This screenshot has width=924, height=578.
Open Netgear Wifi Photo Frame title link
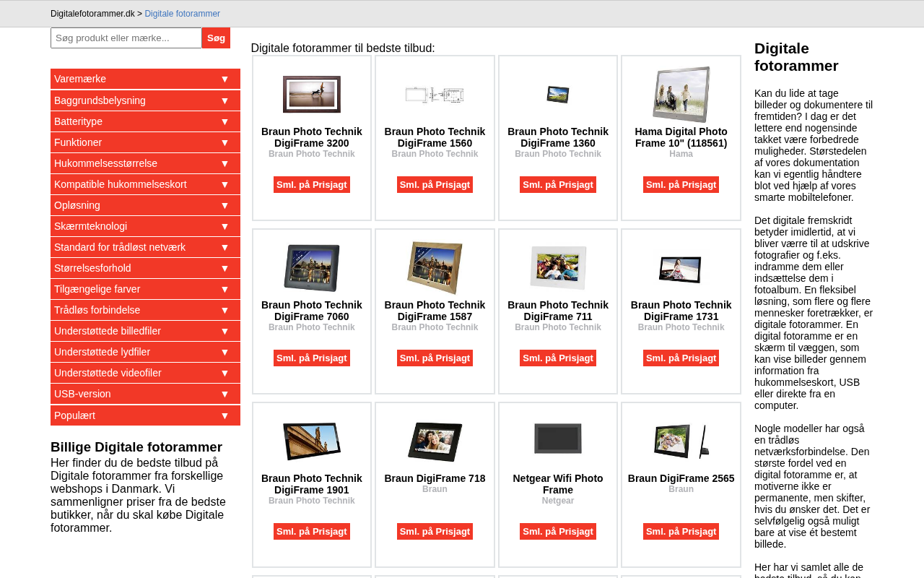click(558, 484)
